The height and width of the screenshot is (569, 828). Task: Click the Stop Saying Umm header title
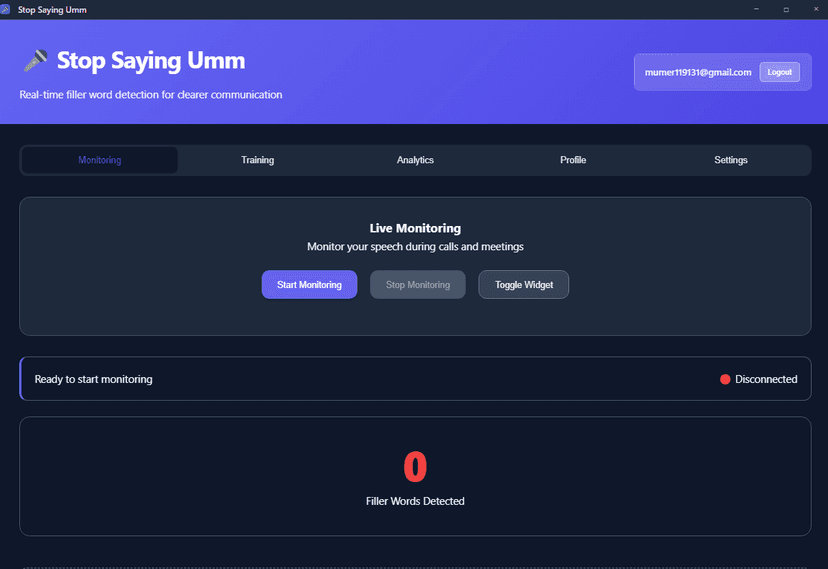150,61
